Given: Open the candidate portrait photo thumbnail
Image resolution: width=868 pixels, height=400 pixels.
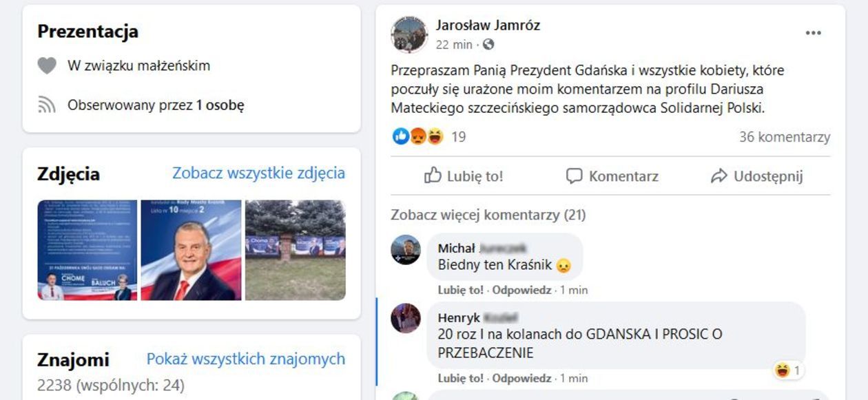Looking at the screenshot, I should coord(191,250).
